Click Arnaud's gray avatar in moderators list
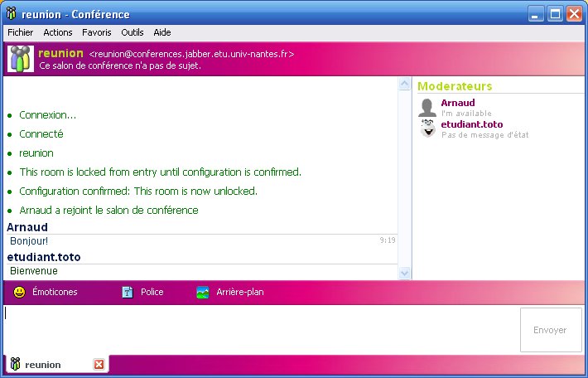Viewport: 588px width, 378px height. (427, 108)
